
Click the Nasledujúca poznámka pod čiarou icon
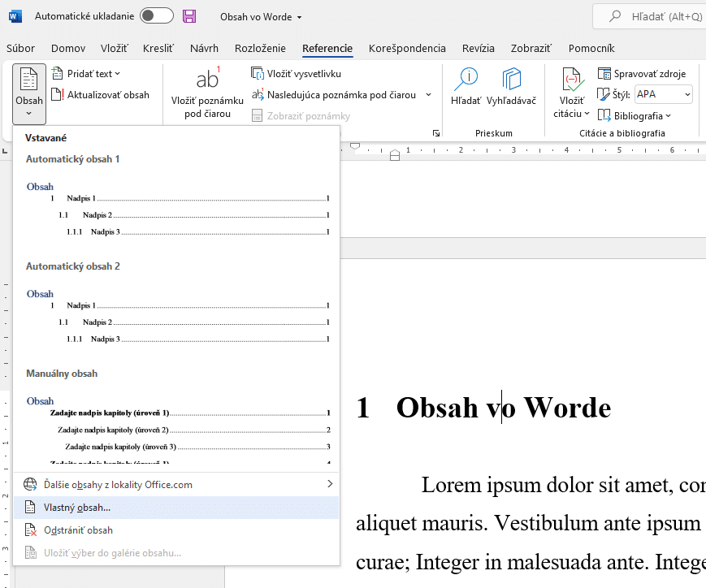coord(258,94)
